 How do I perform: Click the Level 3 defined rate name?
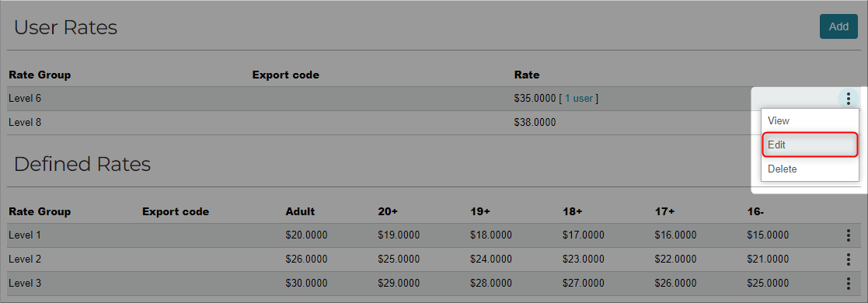(x=25, y=284)
